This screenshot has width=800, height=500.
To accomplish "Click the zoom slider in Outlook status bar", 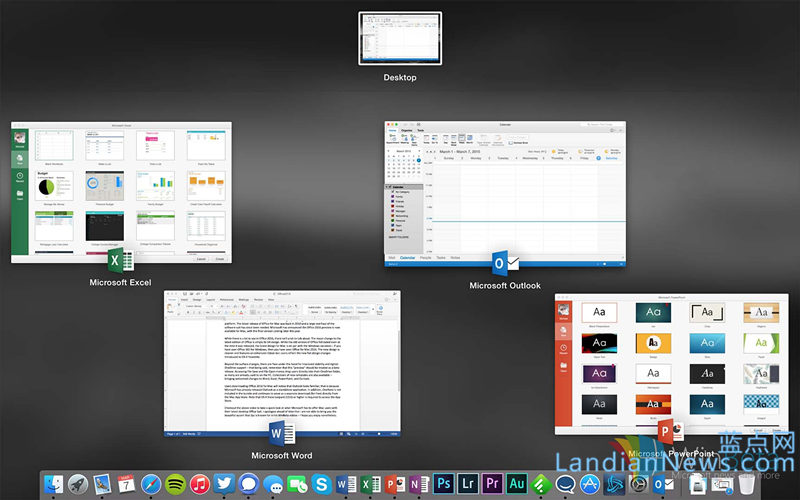I will click(605, 264).
